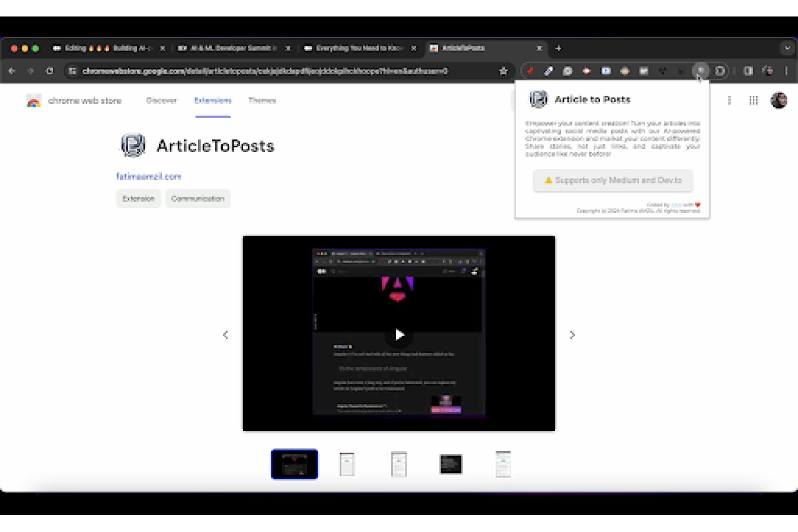Viewport: 798px width, 532px height.
Task: Click the gray circular extension icon after the pen
Action: point(568,71)
